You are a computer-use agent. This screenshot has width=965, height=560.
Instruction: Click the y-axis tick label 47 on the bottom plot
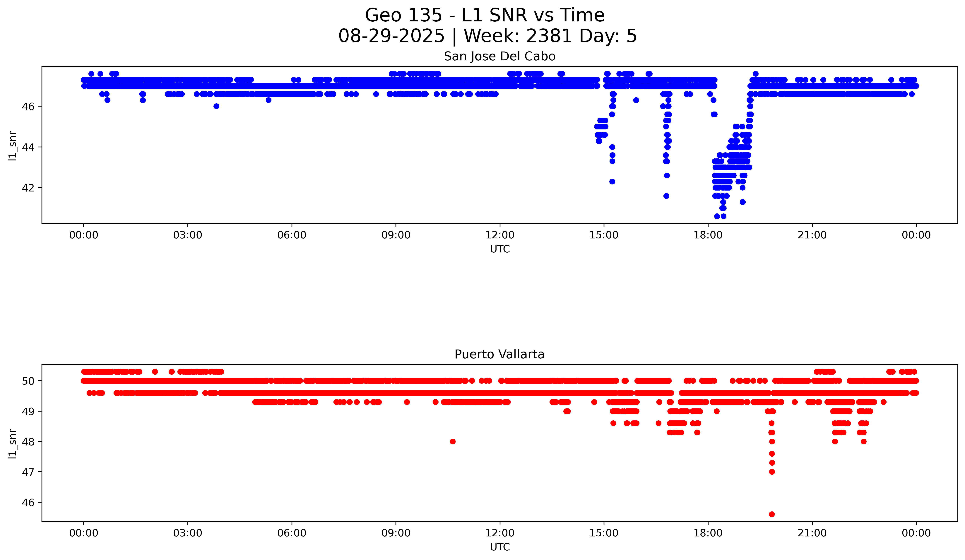point(28,472)
